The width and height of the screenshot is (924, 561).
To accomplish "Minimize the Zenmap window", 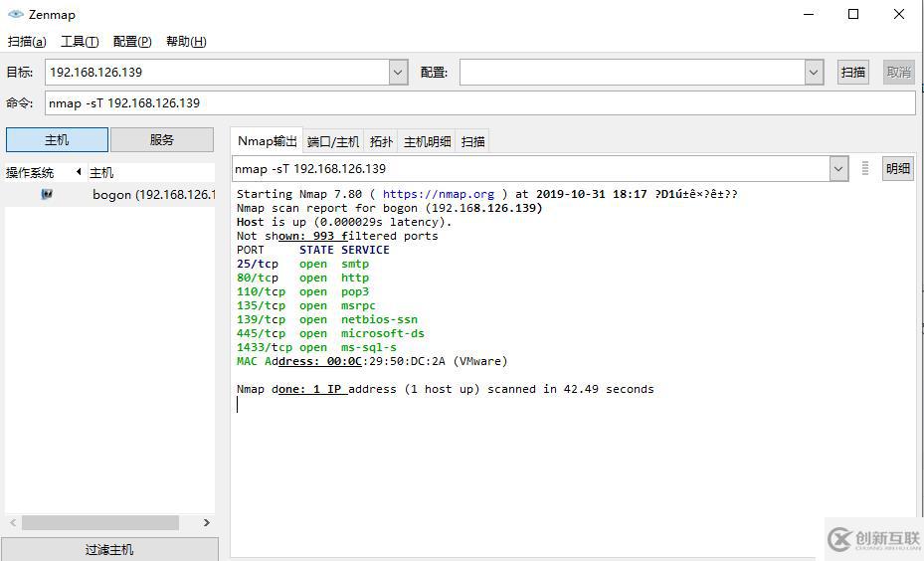I will [x=809, y=14].
